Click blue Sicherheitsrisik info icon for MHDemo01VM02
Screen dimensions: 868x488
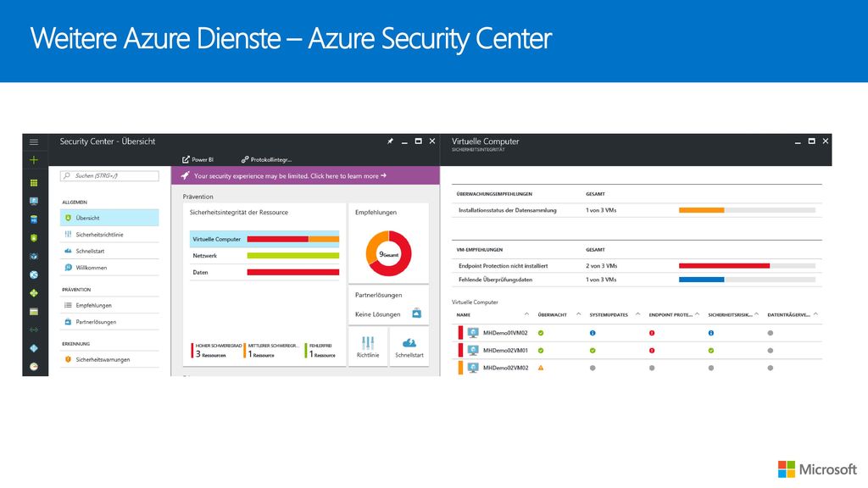711,333
